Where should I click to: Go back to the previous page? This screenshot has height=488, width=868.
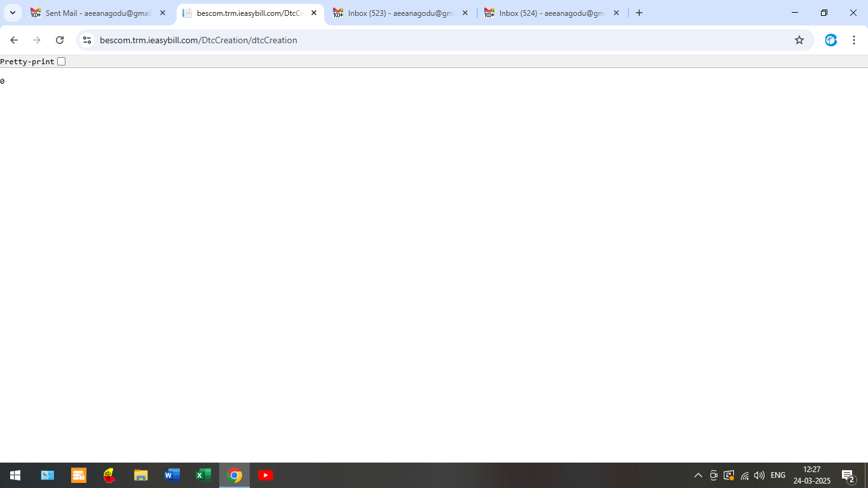[x=14, y=40]
